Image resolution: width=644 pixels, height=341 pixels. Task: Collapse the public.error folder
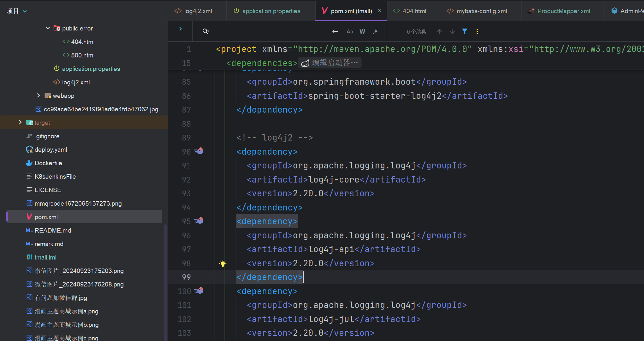point(47,28)
